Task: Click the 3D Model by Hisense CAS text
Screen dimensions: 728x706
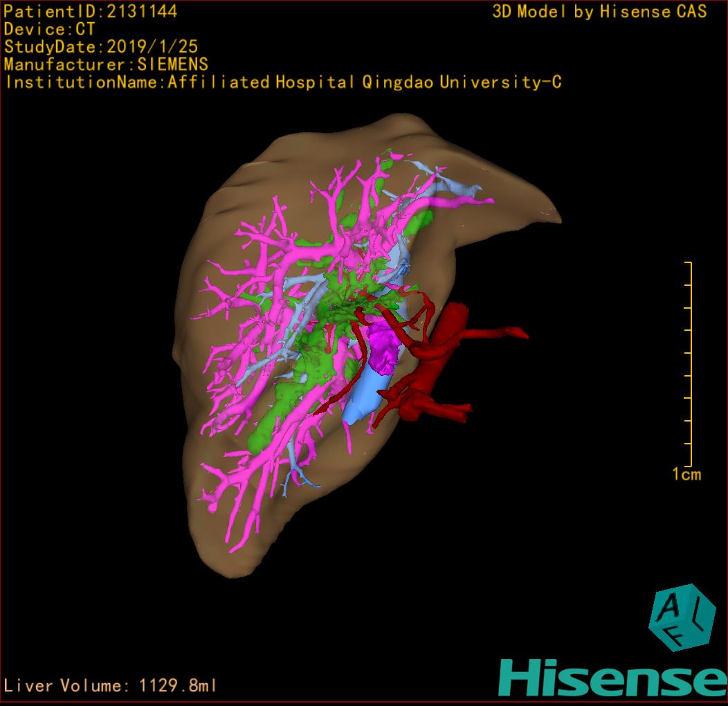Action: click(x=599, y=11)
